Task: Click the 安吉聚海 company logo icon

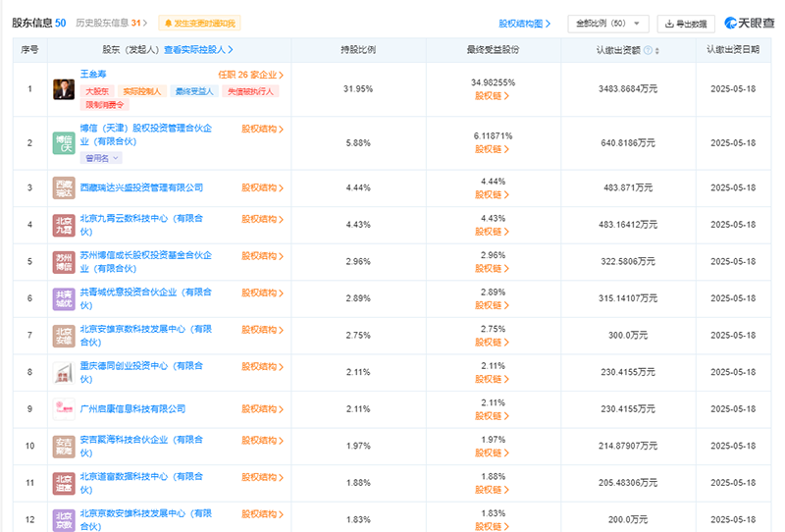Action: coord(64,447)
